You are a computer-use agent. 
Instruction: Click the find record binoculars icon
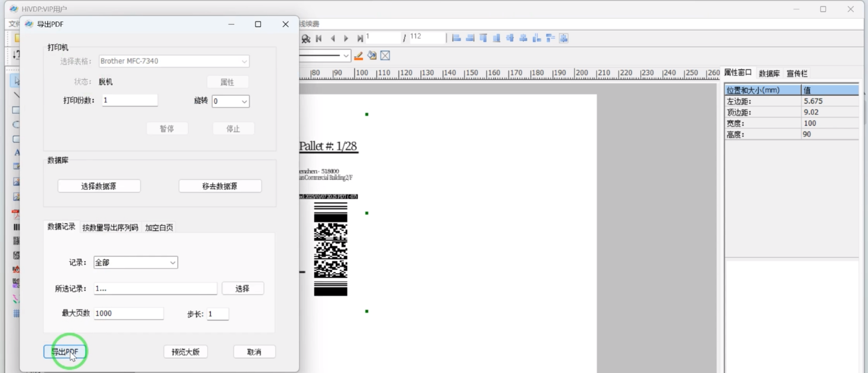pos(306,38)
